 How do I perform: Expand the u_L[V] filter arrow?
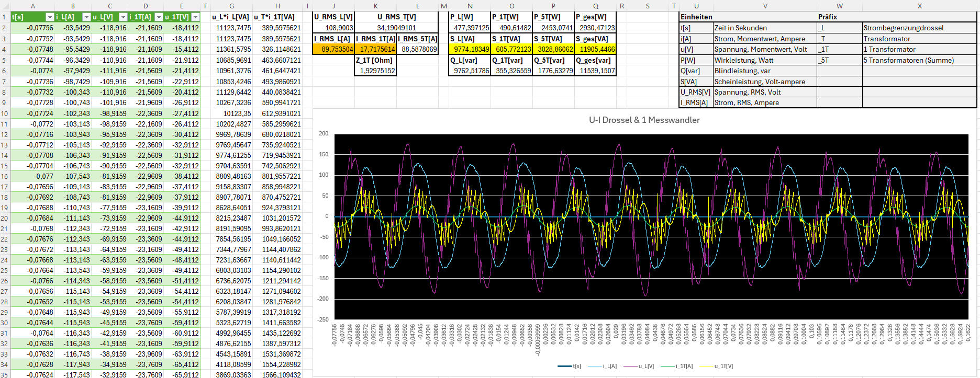(x=123, y=17)
